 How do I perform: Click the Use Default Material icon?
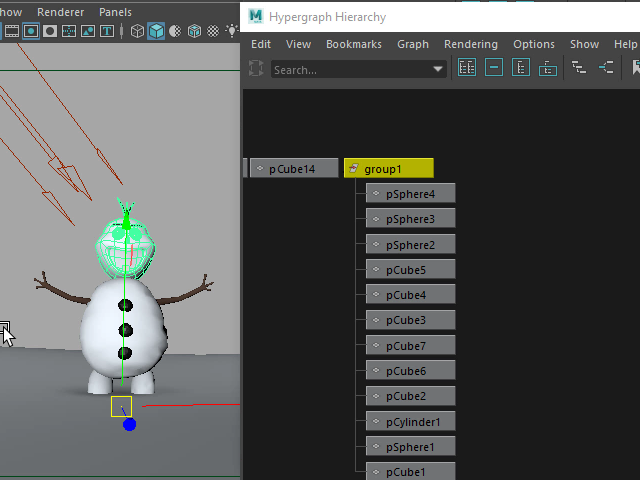coord(175,31)
